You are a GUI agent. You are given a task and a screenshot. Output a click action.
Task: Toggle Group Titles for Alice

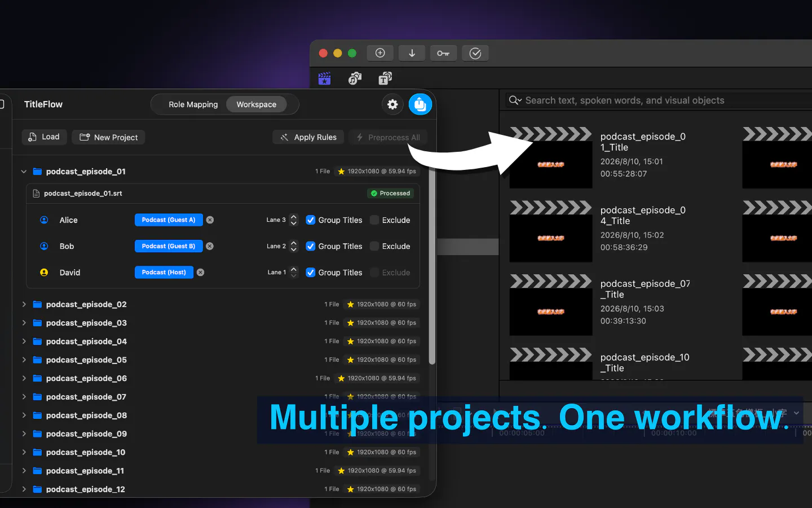[310, 220]
